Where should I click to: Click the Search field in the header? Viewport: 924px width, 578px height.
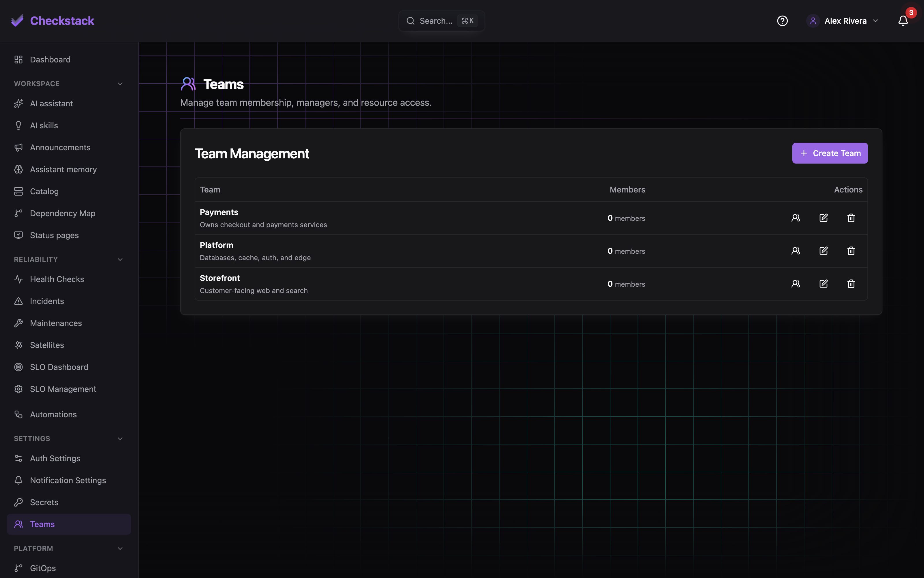[442, 21]
